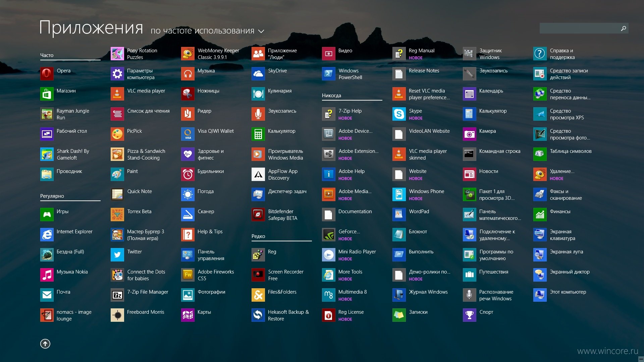Screen dimensions: 644x362
Task: Launch the Ножницы snipping tool icon
Action: pos(188,94)
